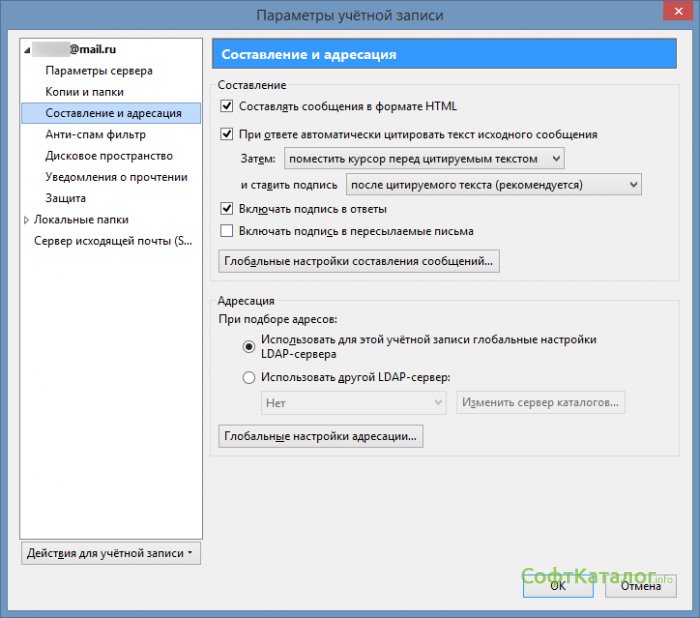Select Сервер исходящей почты entry
This screenshot has height=618, width=700.
[x=113, y=241]
